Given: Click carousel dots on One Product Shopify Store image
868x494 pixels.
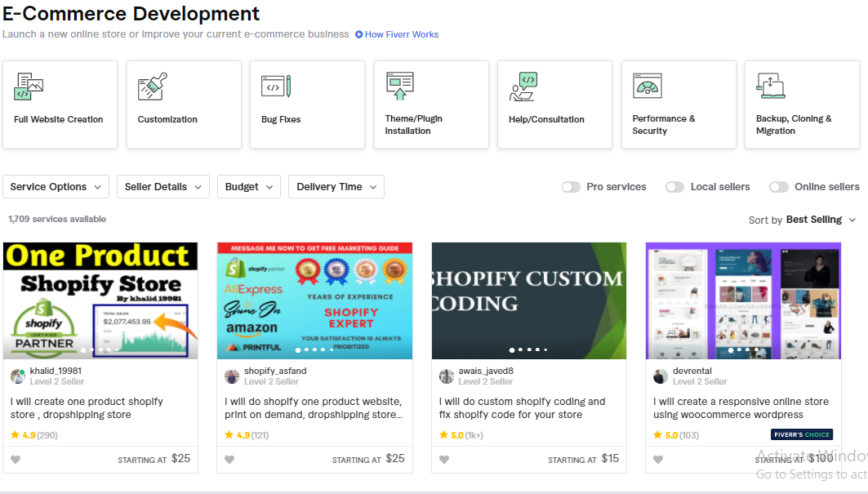Looking at the screenshot, I should click(x=100, y=350).
